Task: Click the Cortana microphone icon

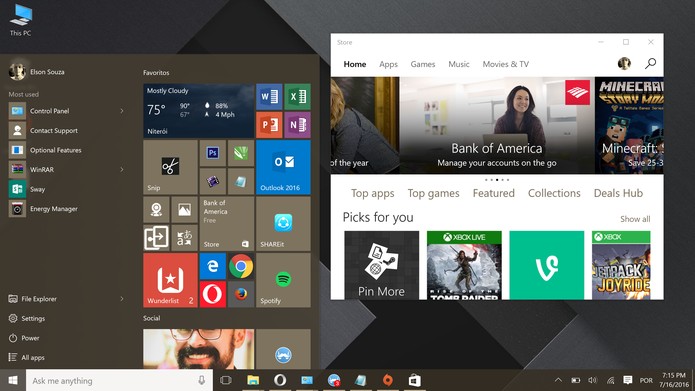Action: pyautogui.click(x=202, y=380)
